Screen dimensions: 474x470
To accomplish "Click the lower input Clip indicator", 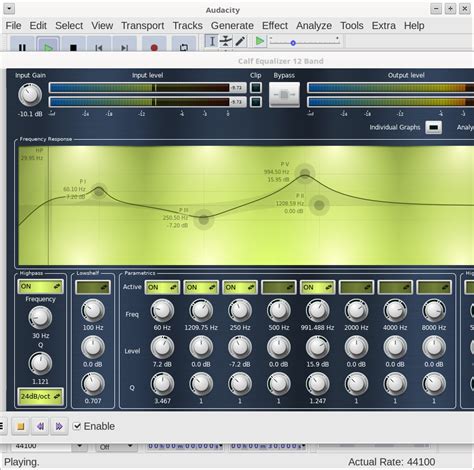I will (x=256, y=102).
